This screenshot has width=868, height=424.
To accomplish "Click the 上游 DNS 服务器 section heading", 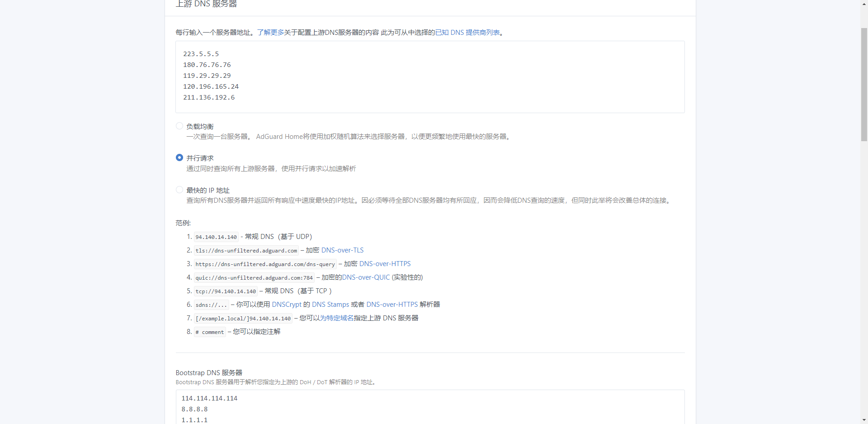I will pyautogui.click(x=206, y=4).
